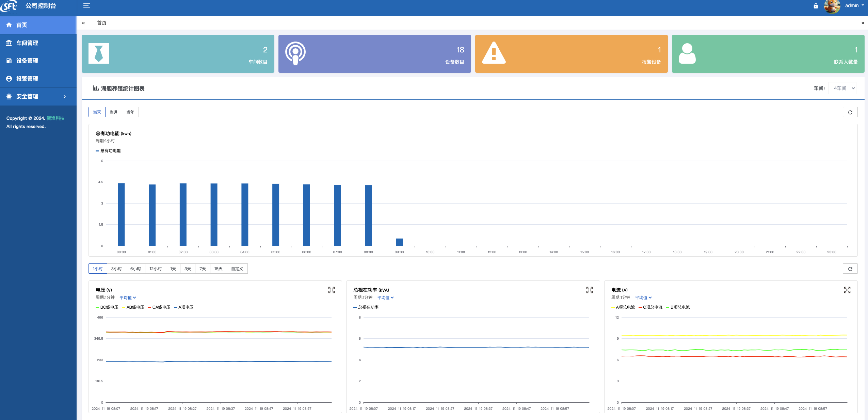868x420 pixels.
Task: Open the 车间 workshop dropdown
Action: coord(842,88)
